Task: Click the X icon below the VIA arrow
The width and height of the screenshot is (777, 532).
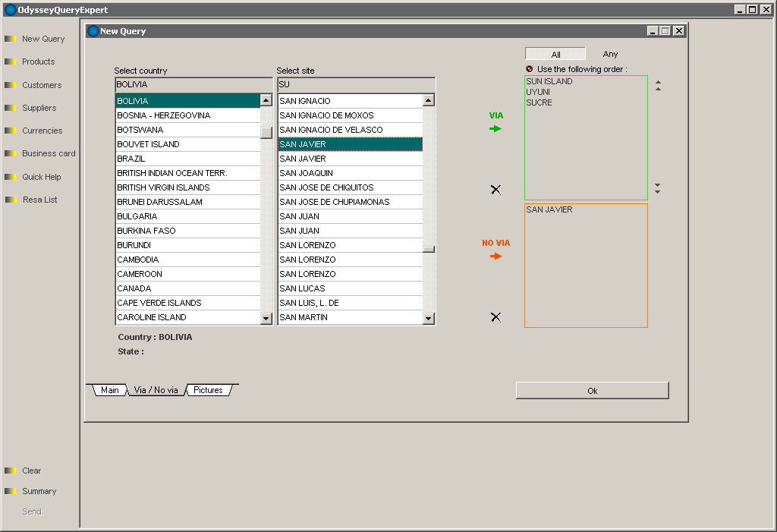Action: [x=495, y=190]
